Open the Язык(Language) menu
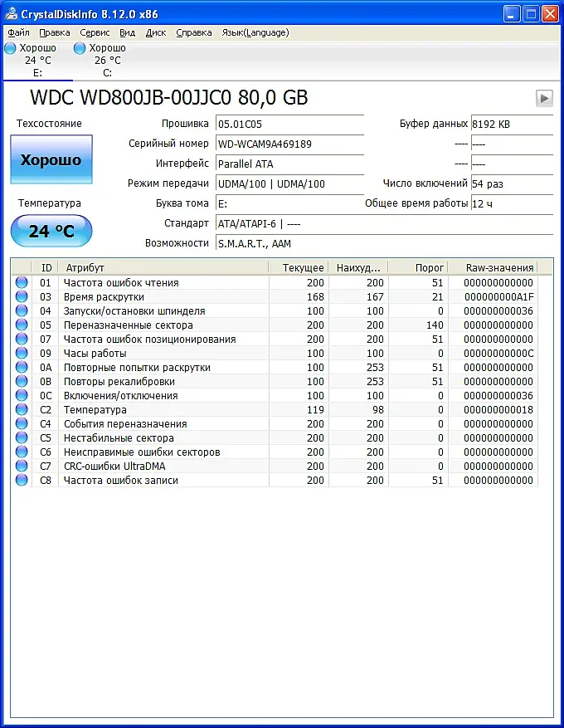This screenshot has height=728, width=564. pyautogui.click(x=255, y=32)
